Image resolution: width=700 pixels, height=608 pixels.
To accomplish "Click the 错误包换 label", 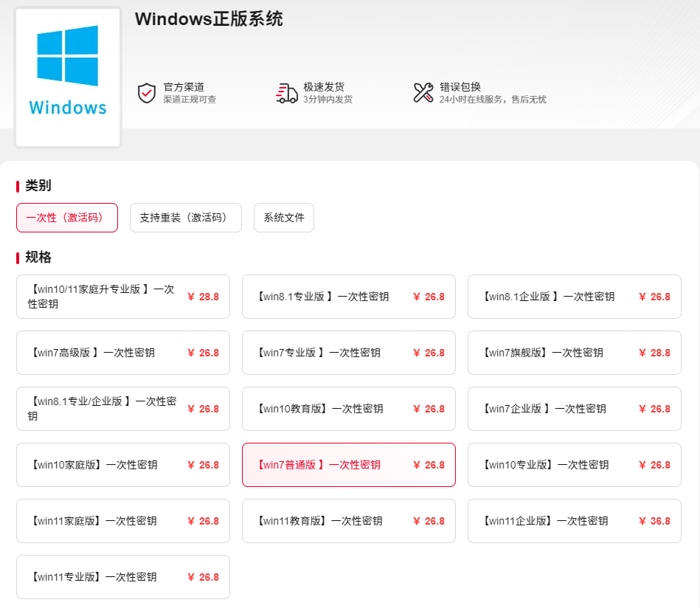I will coord(460,87).
